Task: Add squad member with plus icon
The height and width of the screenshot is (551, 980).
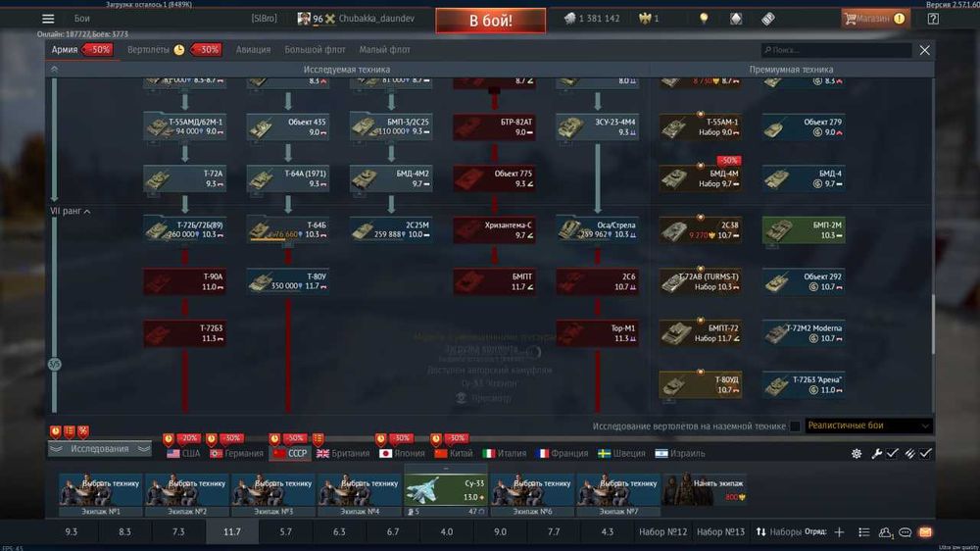Action: tap(840, 532)
